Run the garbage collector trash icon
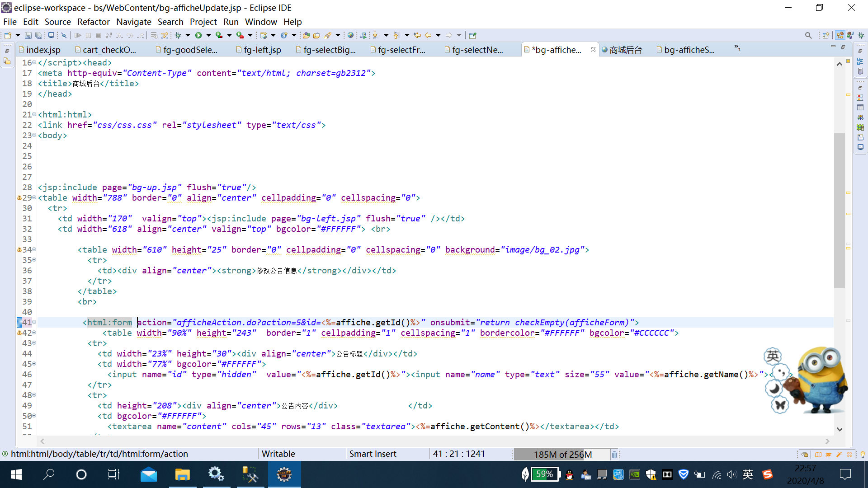Screen dimensions: 868x488 click(614, 455)
